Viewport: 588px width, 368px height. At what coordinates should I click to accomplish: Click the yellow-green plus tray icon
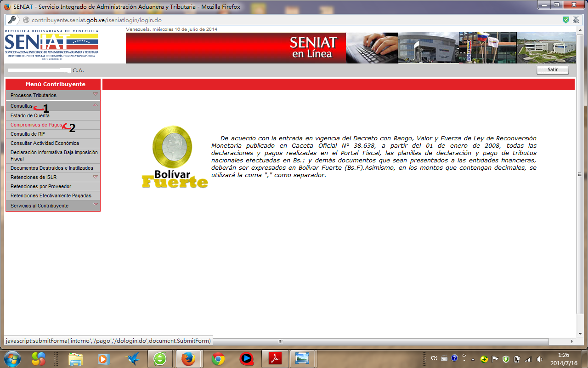click(484, 359)
